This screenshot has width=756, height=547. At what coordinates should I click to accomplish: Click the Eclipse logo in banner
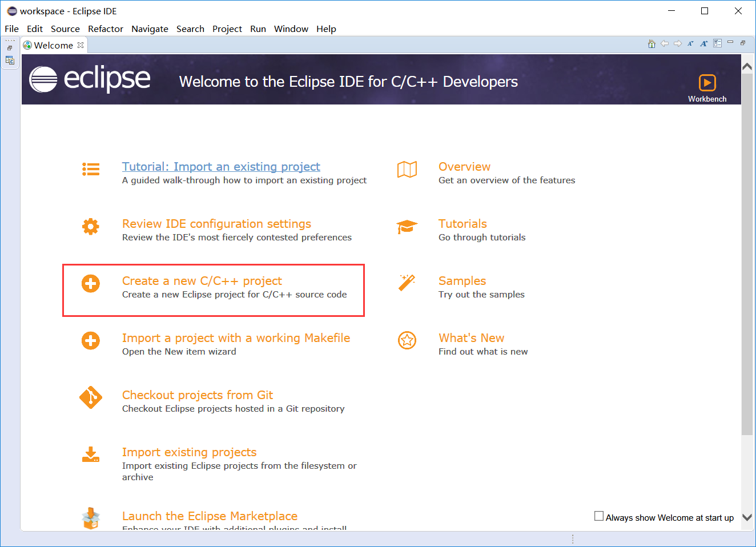(90, 79)
